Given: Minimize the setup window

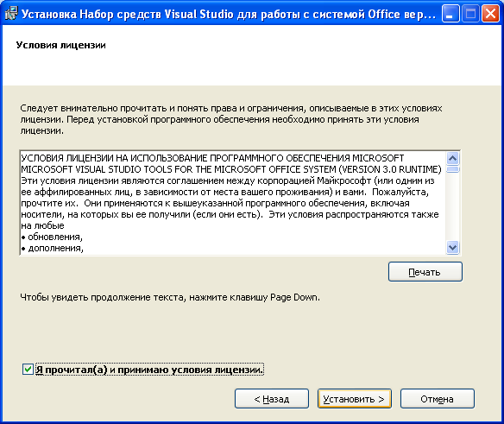Looking at the screenshot, I should click(x=450, y=14).
